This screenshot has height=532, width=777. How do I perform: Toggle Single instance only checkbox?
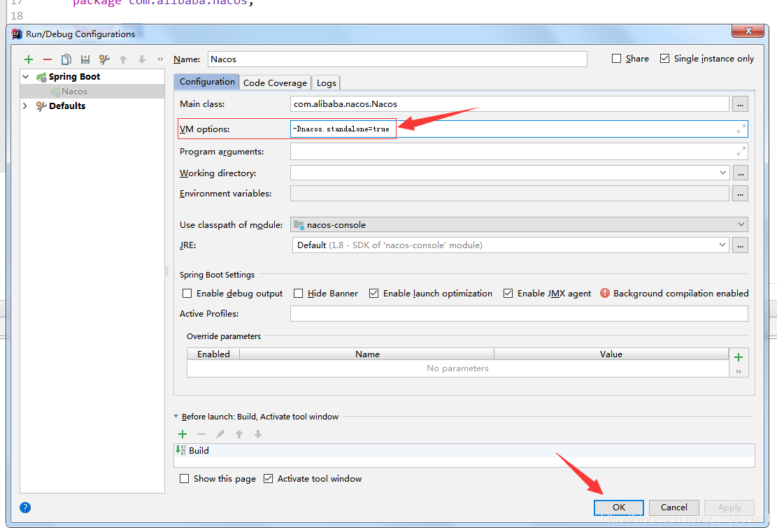pyautogui.click(x=665, y=59)
